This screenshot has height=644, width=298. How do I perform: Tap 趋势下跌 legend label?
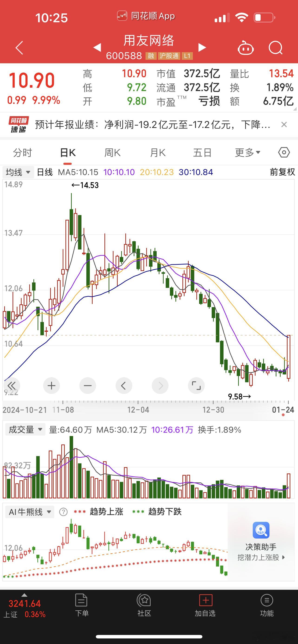(165, 512)
